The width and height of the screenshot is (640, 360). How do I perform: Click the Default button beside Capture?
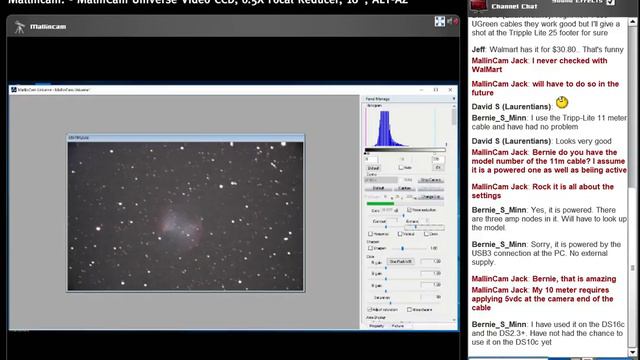pos(378,188)
